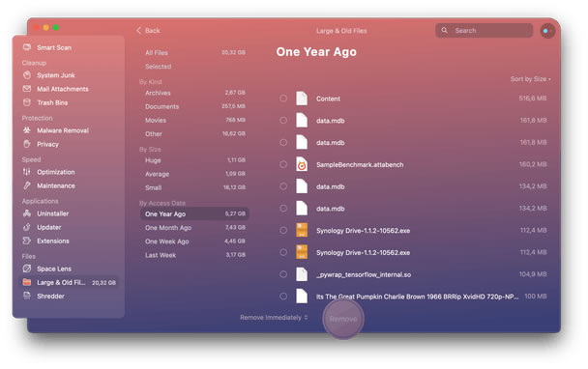Screen dimensions: 588x369
Task: Click the Mail Attachments envelope icon
Action: click(x=27, y=89)
